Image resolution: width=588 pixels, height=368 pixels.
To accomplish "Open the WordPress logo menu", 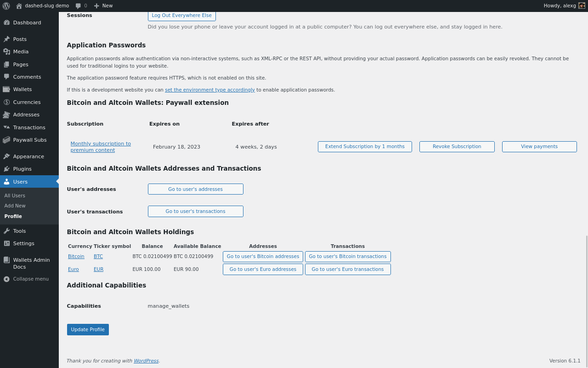I will click(6, 6).
